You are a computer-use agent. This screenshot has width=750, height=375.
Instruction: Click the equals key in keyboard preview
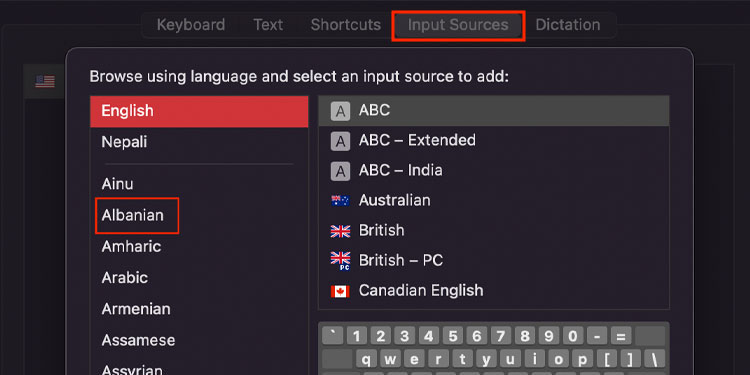[621, 336]
